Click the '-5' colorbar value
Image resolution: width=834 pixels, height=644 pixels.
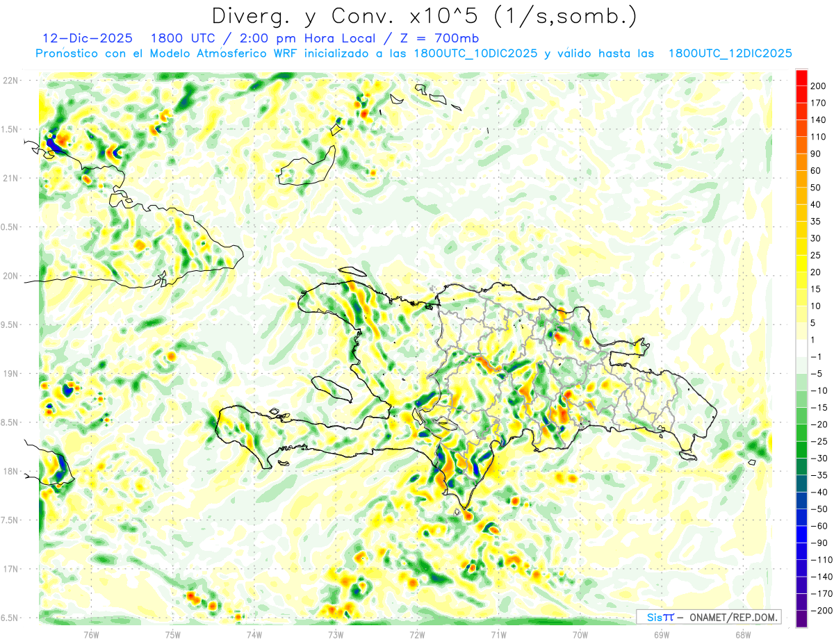[816, 374]
